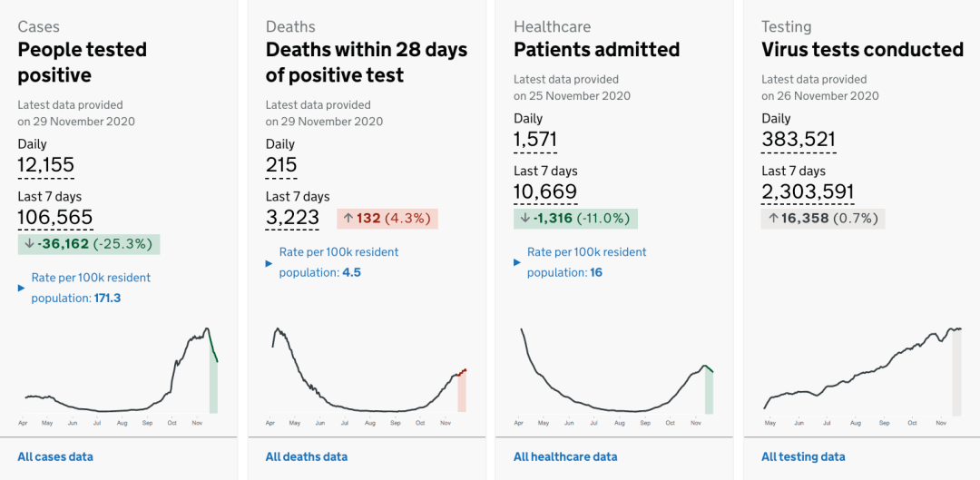Click green -36,162 cases change badge
Image resolution: width=980 pixels, height=480 pixels.
pyautogui.click(x=89, y=244)
